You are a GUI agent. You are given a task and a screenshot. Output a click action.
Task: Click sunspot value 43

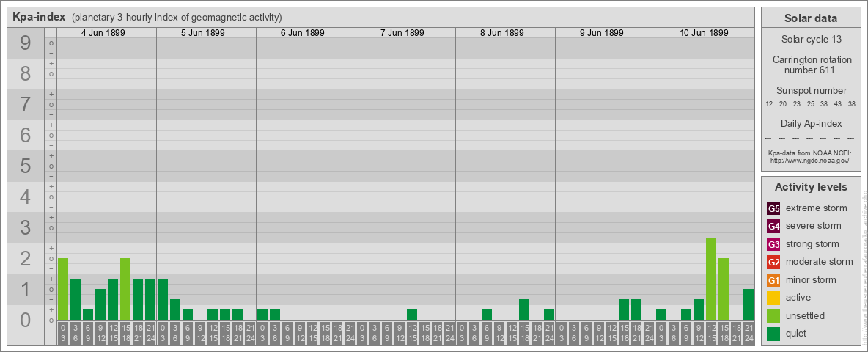(x=839, y=104)
